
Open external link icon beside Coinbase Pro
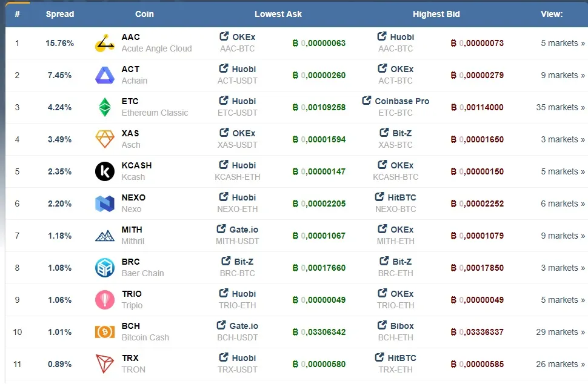point(366,101)
